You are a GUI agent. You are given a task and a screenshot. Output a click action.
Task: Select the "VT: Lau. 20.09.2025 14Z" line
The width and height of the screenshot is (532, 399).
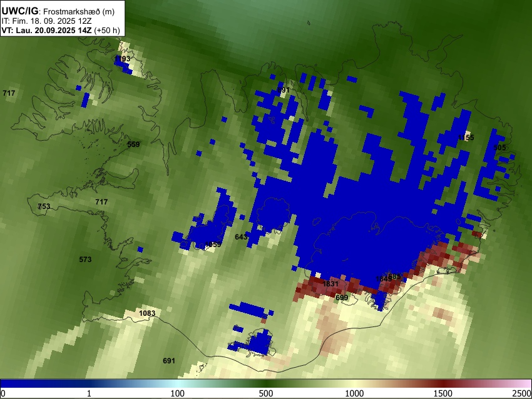(46, 30)
